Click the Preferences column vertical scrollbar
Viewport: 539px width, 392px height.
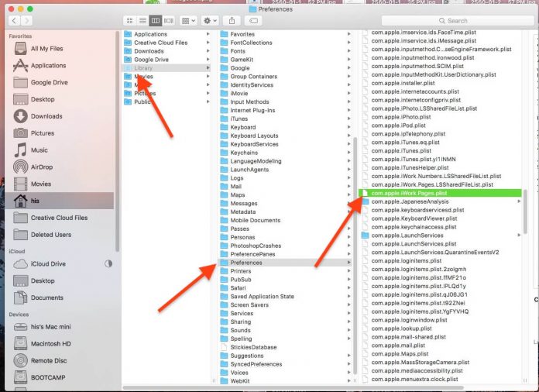(x=525, y=211)
